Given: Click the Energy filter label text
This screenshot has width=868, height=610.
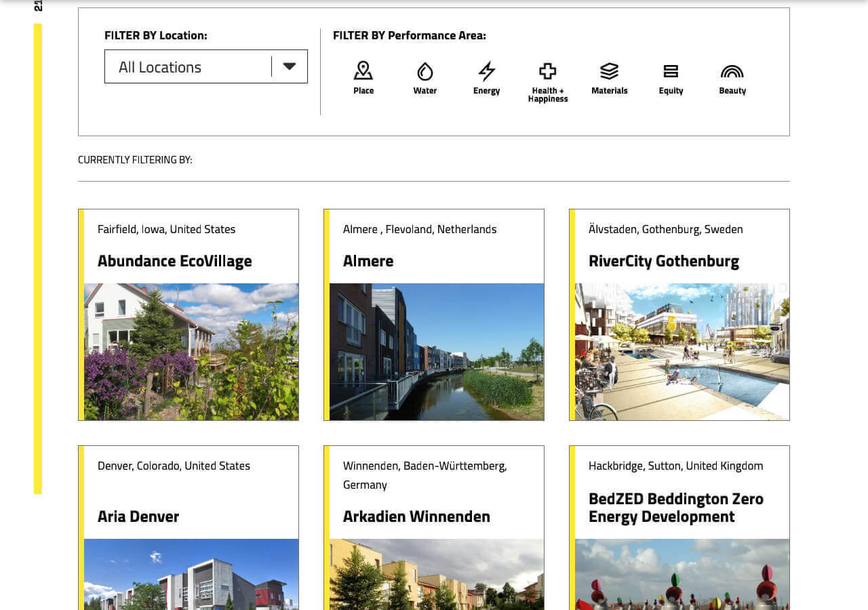Looking at the screenshot, I should 486,91.
